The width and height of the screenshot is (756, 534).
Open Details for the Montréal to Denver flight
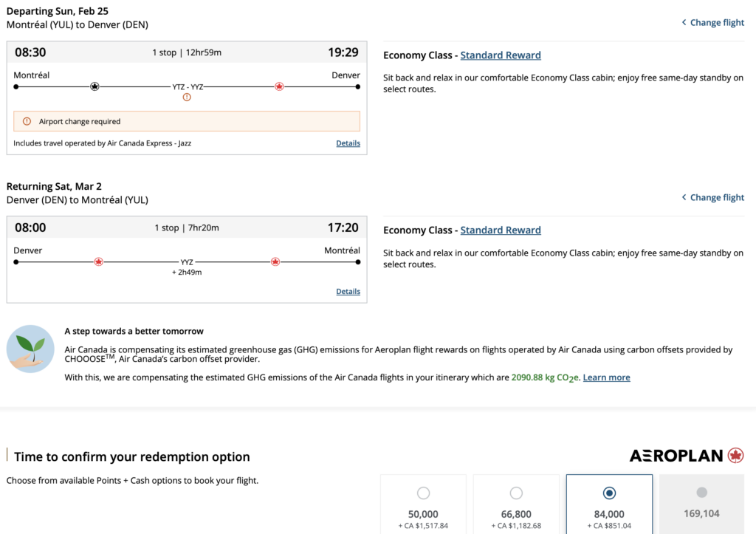[348, 143]
